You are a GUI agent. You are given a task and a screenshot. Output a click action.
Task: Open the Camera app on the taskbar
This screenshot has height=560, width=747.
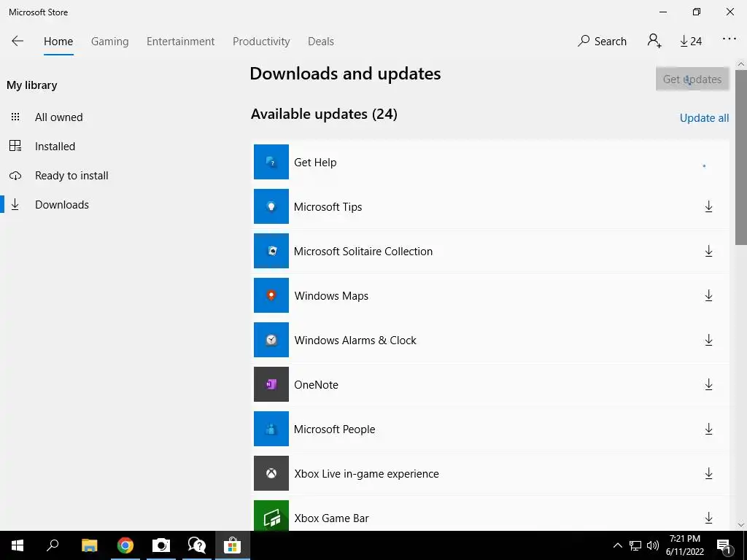[x=161, y=545]
